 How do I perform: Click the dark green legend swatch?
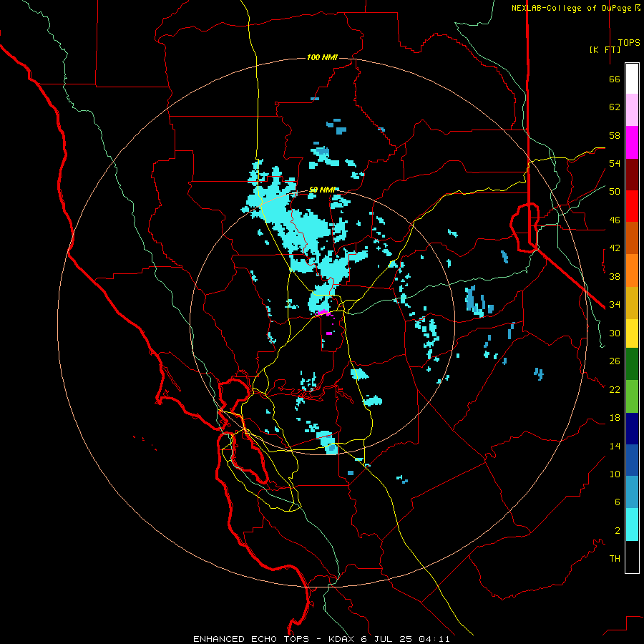pos(632,364)
